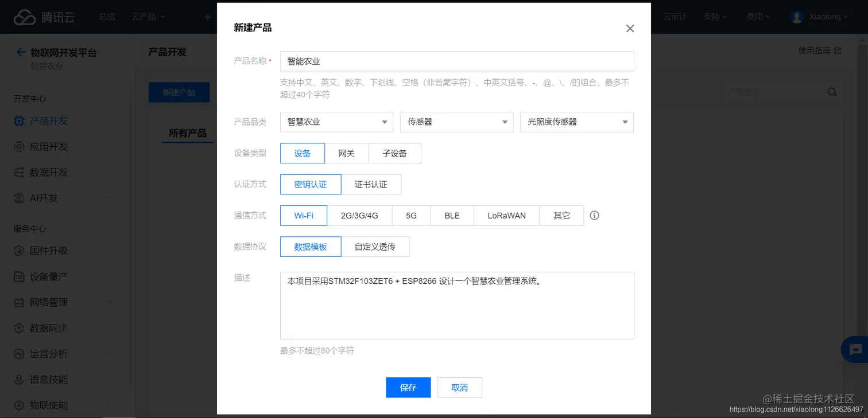Screen dimensions: 868x418
Task: Choose 2G/3G/4G communication method
Action: coord(359,216)
